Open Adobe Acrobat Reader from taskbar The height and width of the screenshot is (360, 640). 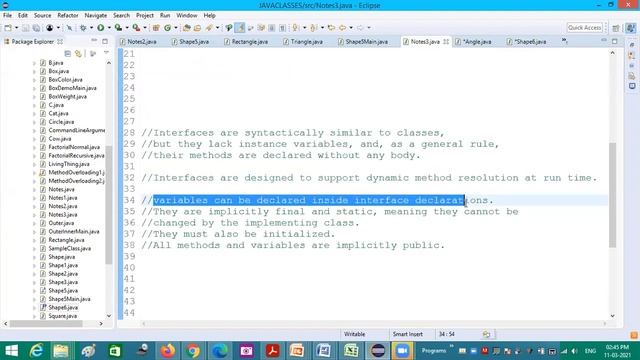pyautogui.click(x=272, y=351)
